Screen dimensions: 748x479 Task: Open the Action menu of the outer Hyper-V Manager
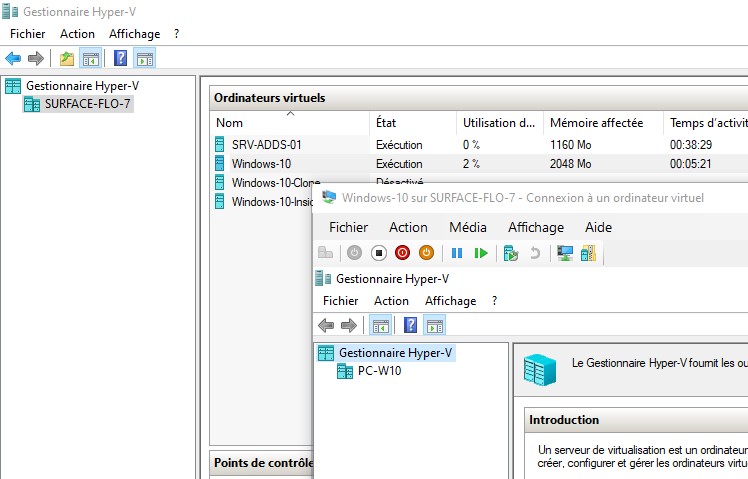[77, 34]
